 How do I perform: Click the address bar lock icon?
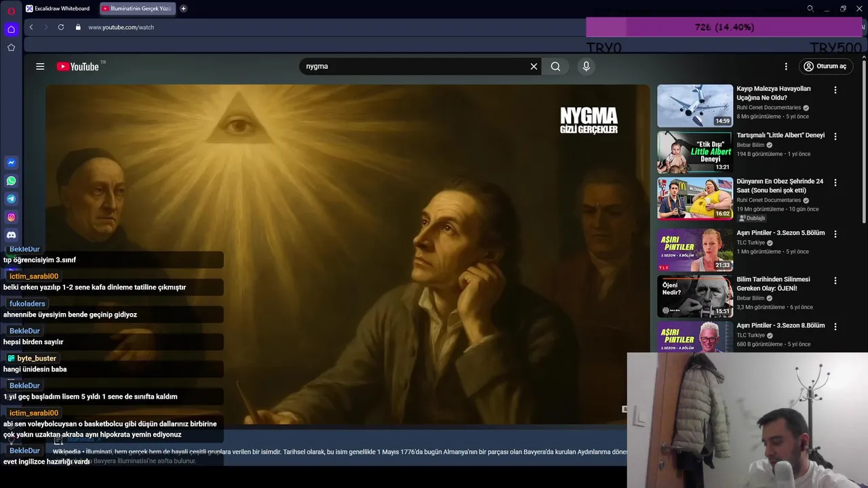click(78, 27)
